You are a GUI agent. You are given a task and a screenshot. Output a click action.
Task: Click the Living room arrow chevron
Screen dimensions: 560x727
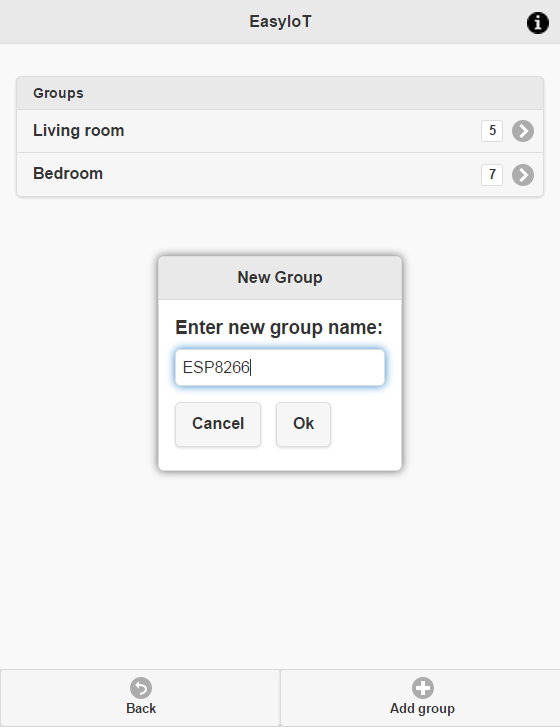(x=523, y=131)
